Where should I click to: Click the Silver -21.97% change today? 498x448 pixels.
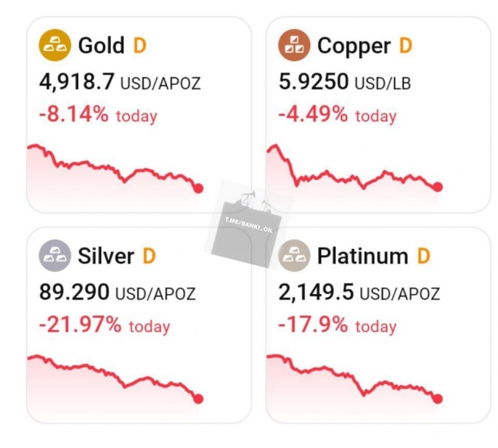[80, 325]
